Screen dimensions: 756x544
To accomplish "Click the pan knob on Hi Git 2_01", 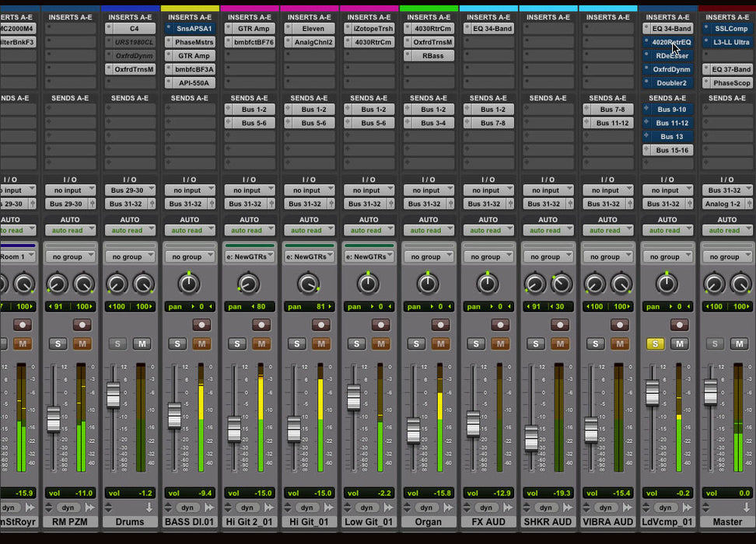I will pyautogui.click(x=249, y=284).
